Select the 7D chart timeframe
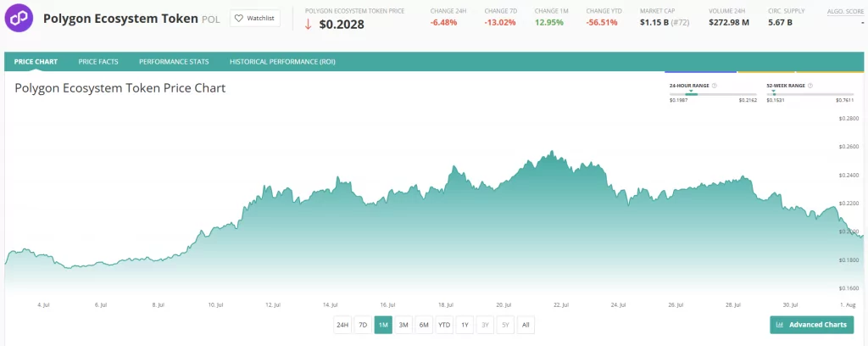This screenshot has height=346, width=868. pos(363,325)
